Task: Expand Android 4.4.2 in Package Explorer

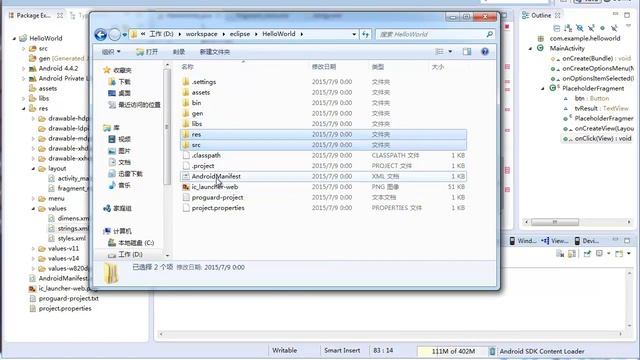Action: [24, 69]
